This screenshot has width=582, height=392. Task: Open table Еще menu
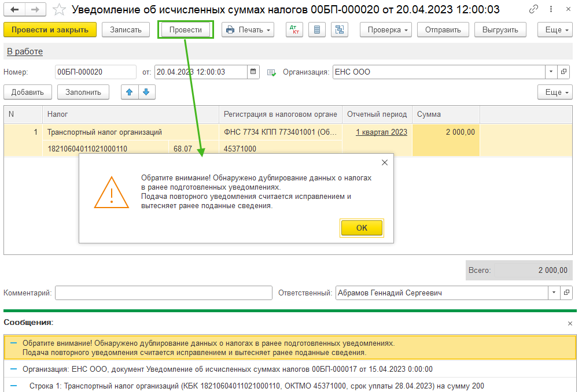pos(555,92)
